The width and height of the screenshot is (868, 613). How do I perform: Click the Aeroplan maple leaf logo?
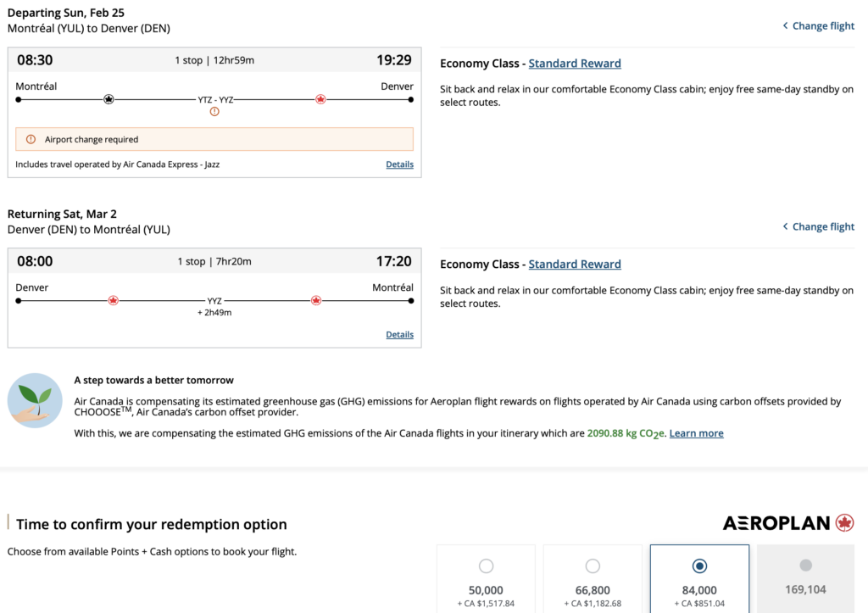[x=844, y=523]
